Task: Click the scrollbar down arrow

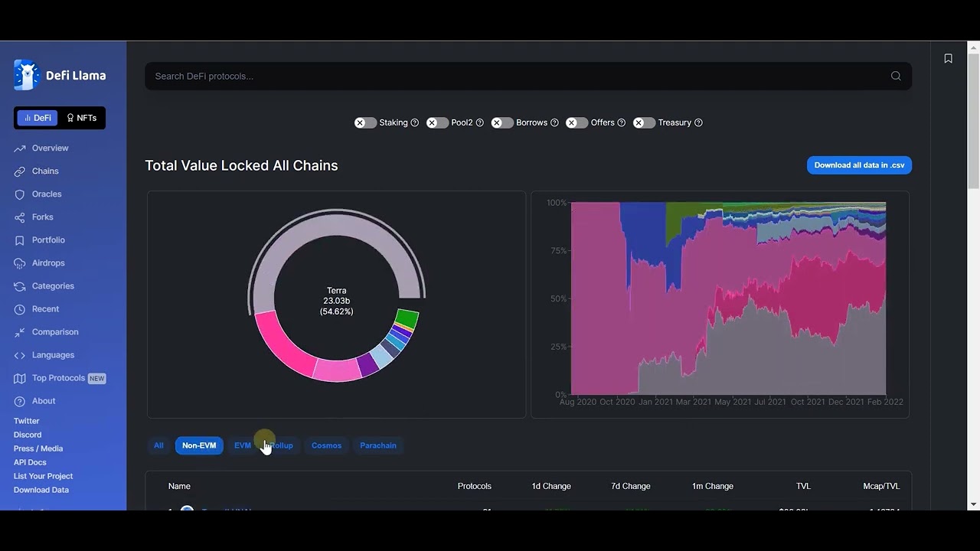Action: (974, 504)
